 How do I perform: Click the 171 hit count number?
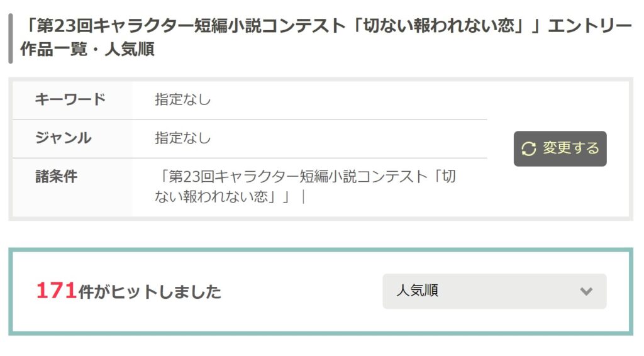coord(56,291)
